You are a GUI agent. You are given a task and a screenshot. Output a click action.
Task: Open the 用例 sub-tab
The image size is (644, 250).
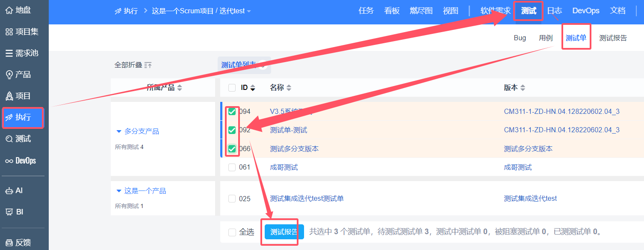point(546,38)
